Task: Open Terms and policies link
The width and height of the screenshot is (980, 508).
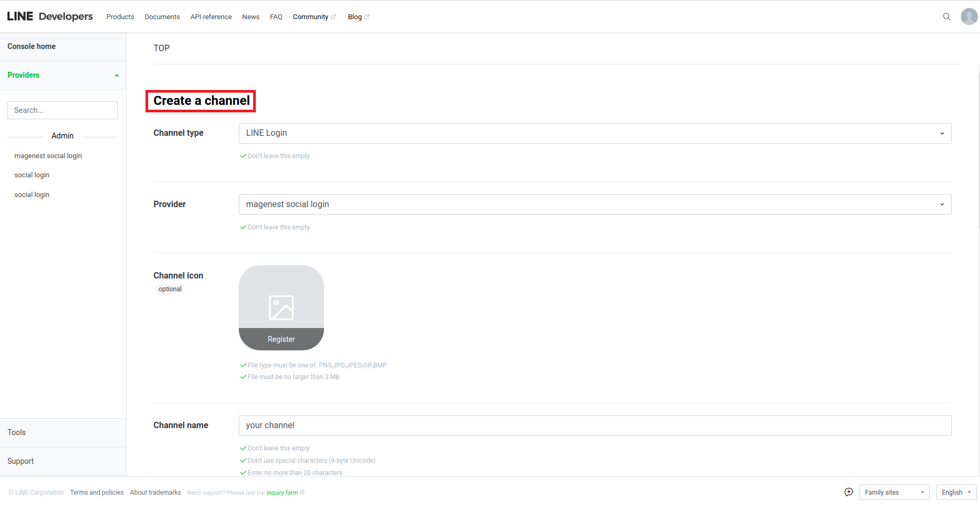Action: 97,493
